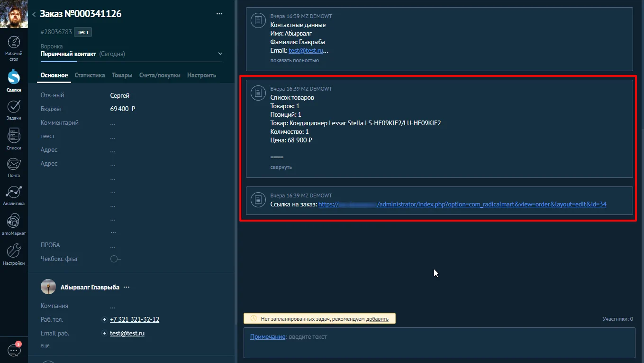Open Почта mail section

(x=14, y=167)
